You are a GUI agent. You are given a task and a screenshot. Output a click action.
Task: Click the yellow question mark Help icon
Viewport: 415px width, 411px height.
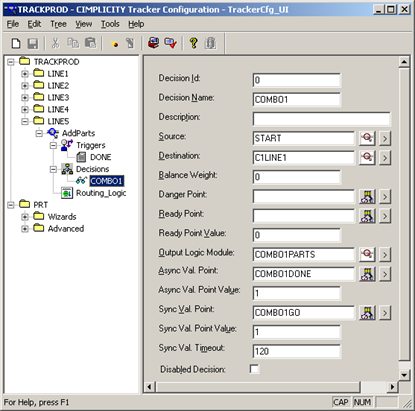[x=193, y=43]
